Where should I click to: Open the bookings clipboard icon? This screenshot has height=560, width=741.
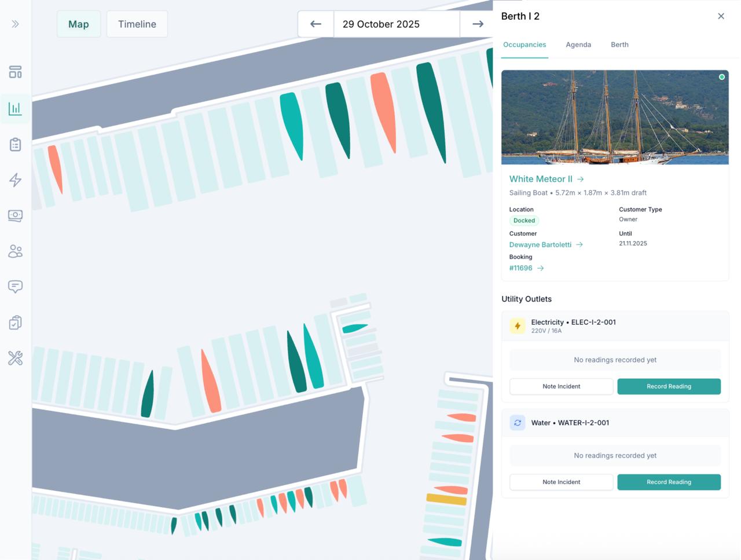point(15,144)
